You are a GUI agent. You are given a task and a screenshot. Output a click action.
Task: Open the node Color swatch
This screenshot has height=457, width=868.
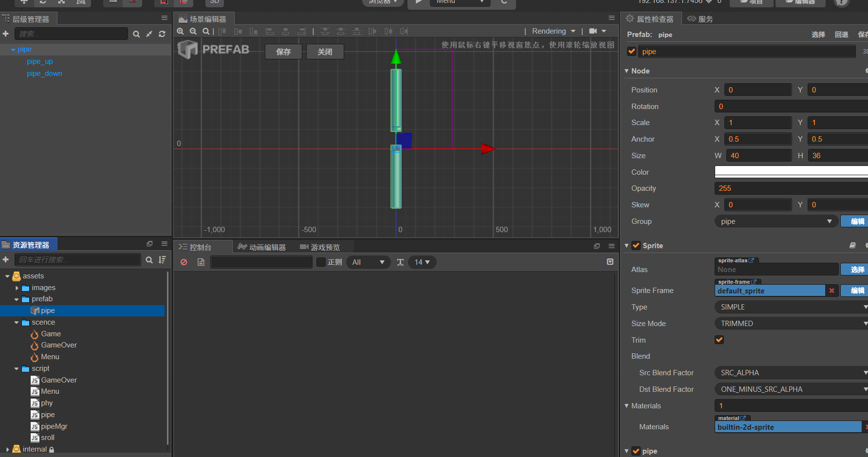coord(791,172)
